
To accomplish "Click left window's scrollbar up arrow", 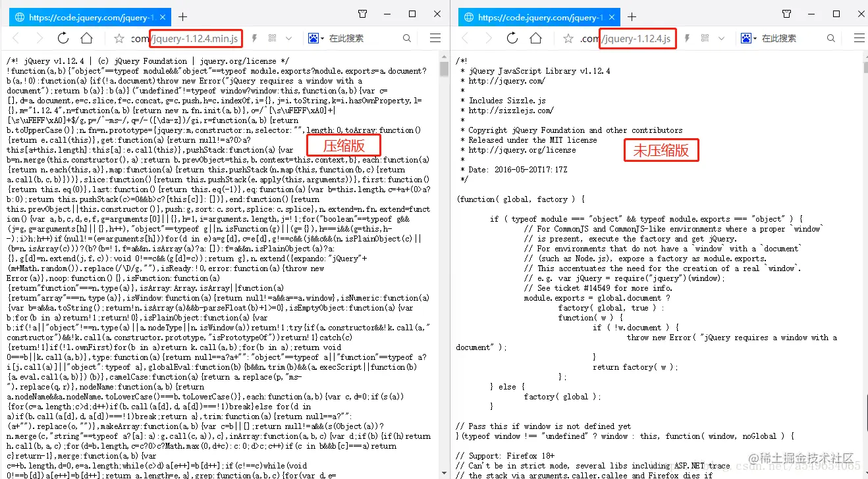I will coord(444,57).
